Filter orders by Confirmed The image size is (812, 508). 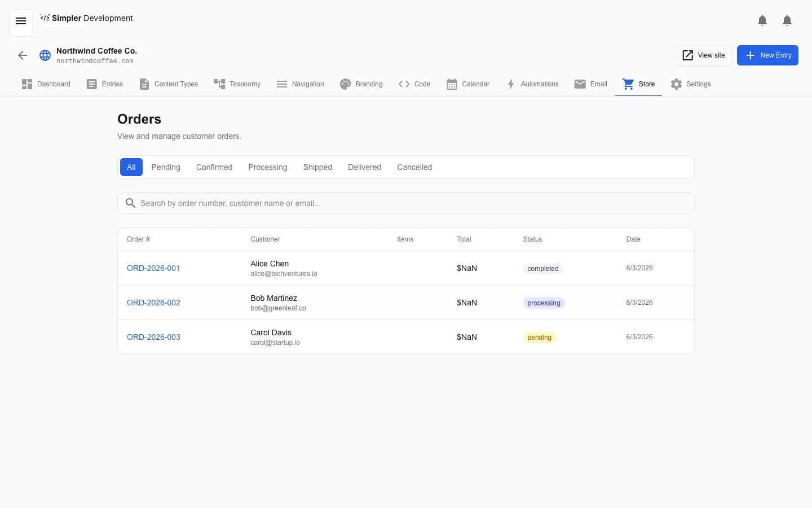tap(214, 167)
